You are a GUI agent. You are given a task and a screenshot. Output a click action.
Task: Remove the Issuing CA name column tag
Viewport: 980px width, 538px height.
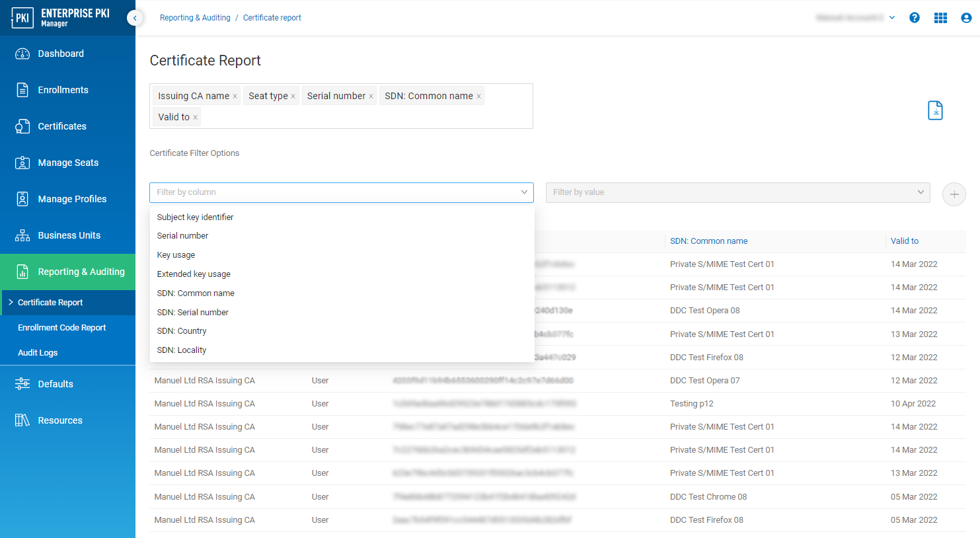click(x=235, y=96)
